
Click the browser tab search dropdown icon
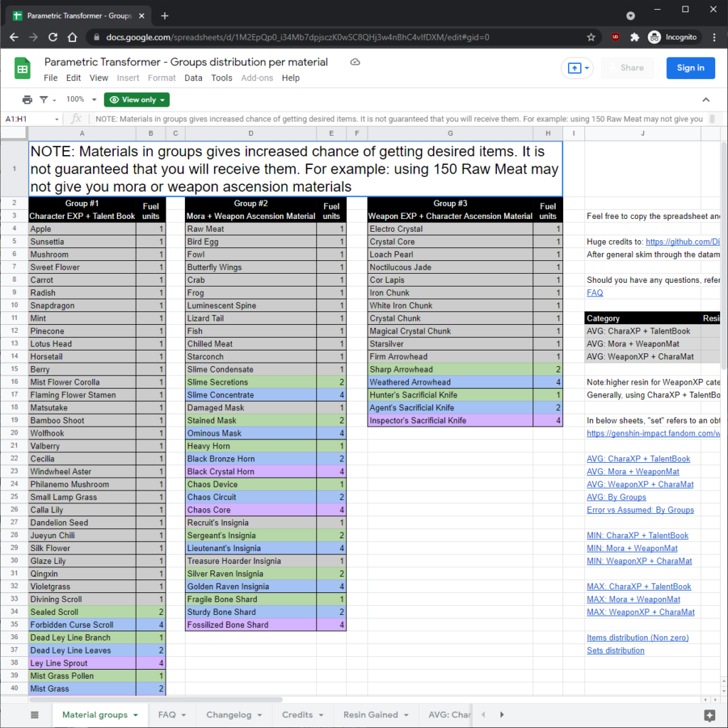coord(631,16)
